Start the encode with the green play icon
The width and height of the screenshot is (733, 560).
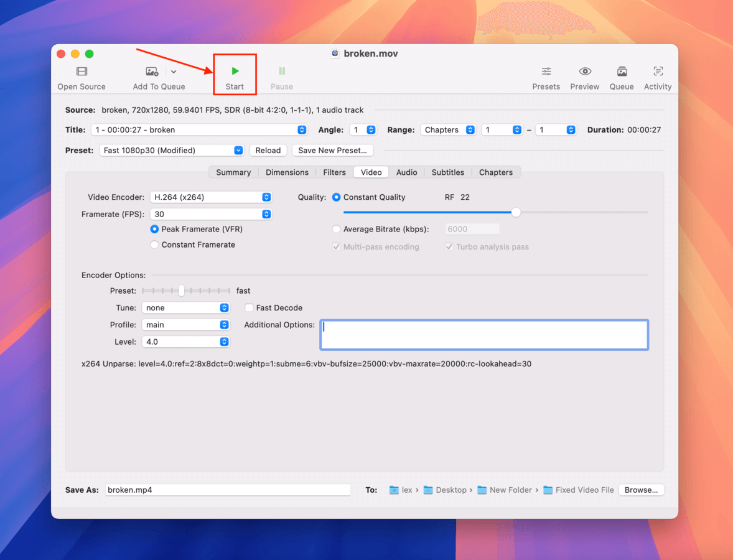click(x=235, y=71)
